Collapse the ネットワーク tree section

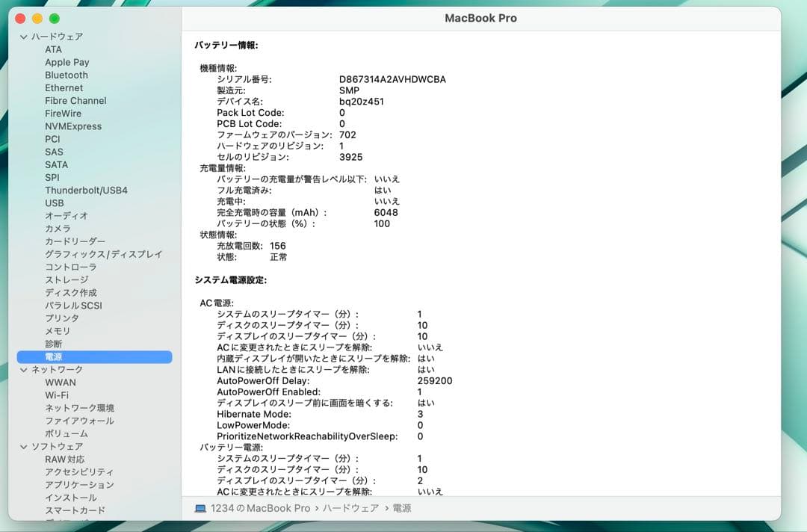click(24, 368)
